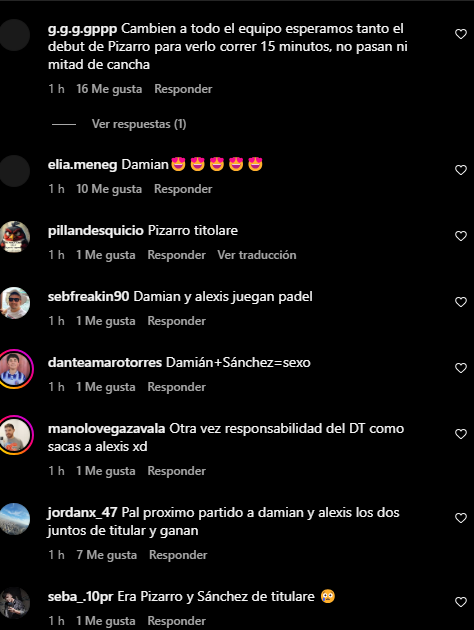Image resolution: width=474 pixels, height=630 pixels.
Task: Tap the heart on elia.meneg's Damian comment
Action: click(461, 170)
